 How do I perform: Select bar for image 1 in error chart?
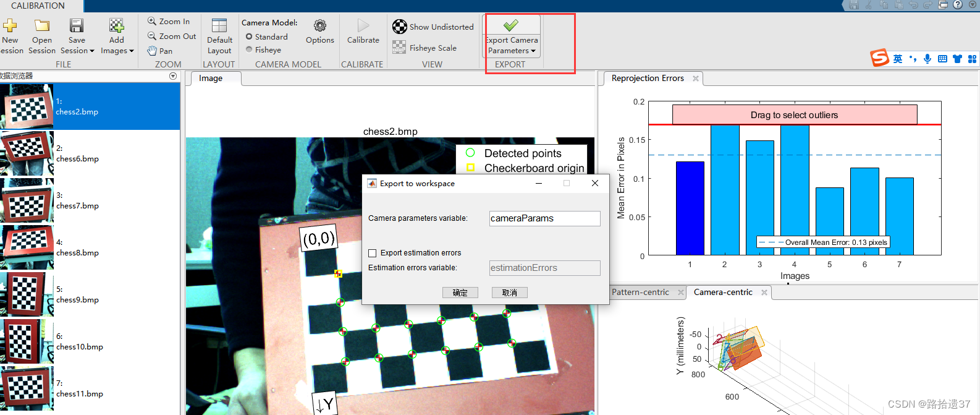[690, 208]
